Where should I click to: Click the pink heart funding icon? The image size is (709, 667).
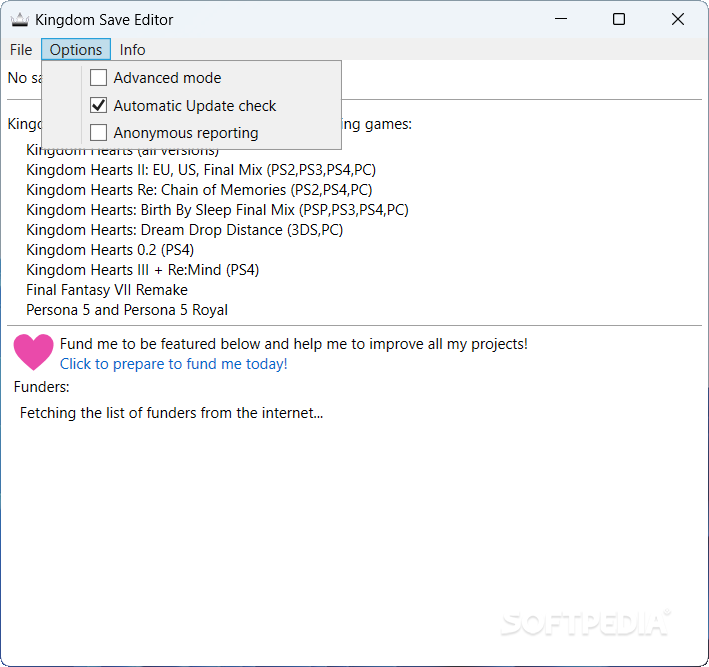[33, 352]
